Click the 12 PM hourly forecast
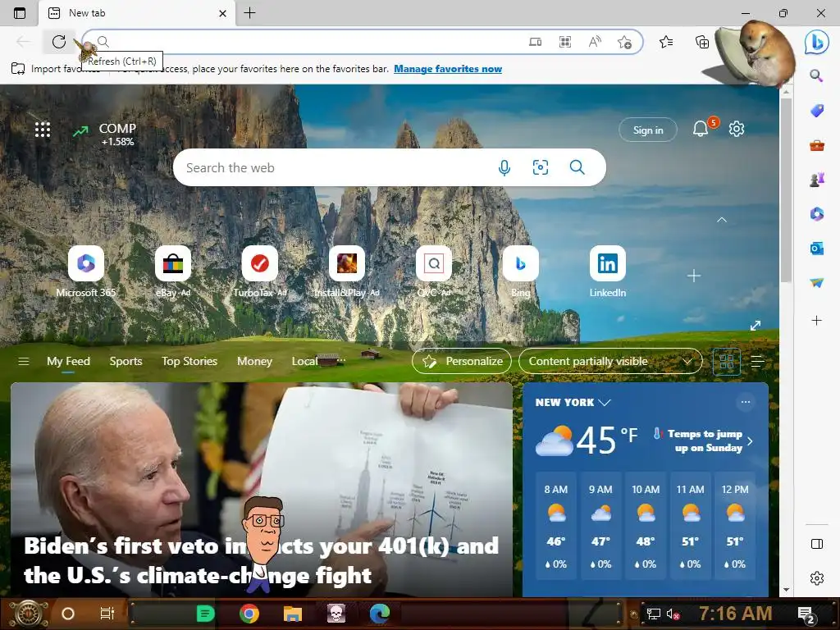The image size is (840, 630). tap(735, 526)
